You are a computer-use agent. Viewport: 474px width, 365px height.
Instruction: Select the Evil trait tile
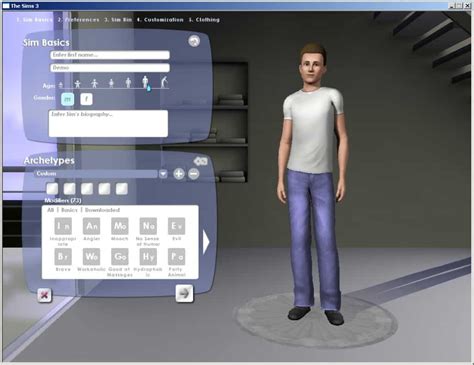point(176,226)
